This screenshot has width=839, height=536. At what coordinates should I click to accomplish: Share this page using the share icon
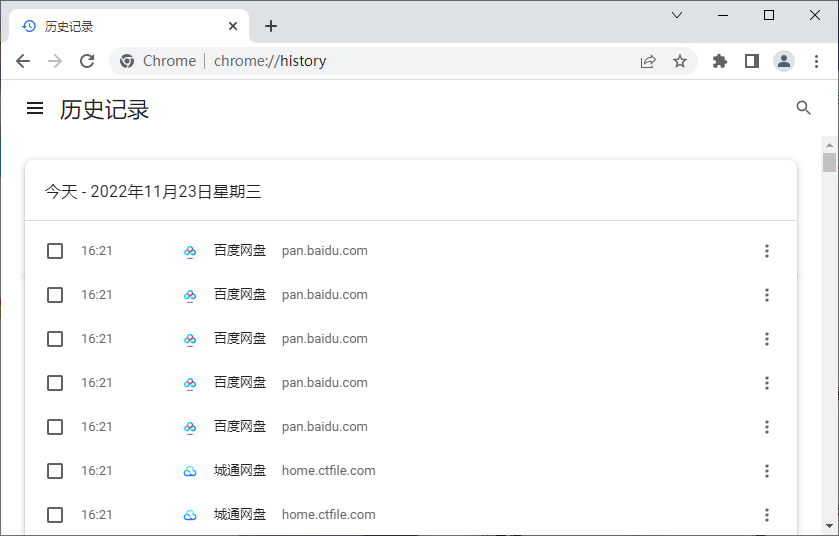648,62
